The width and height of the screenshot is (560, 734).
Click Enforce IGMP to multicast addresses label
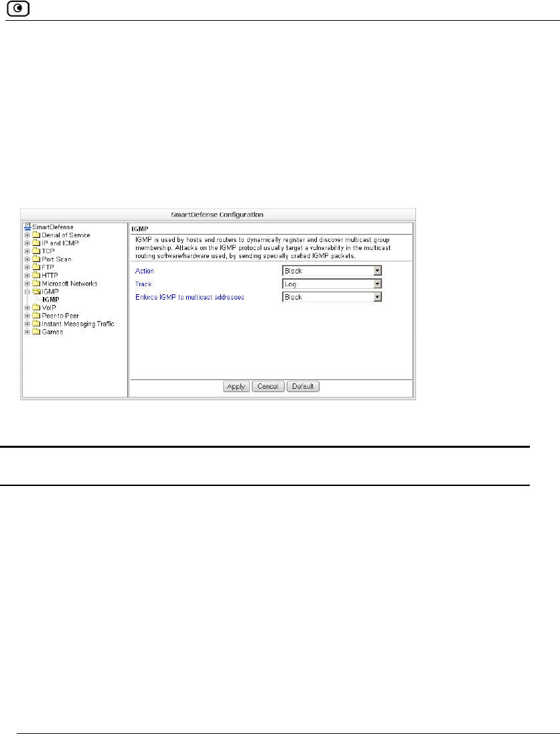[x=190, y=297]
